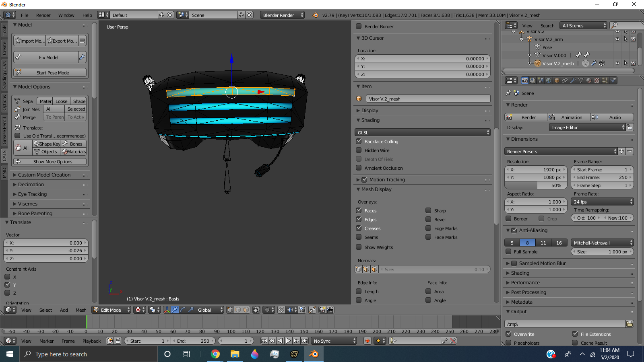Open mesh Data properties tab triangle icon

(581, 80)
